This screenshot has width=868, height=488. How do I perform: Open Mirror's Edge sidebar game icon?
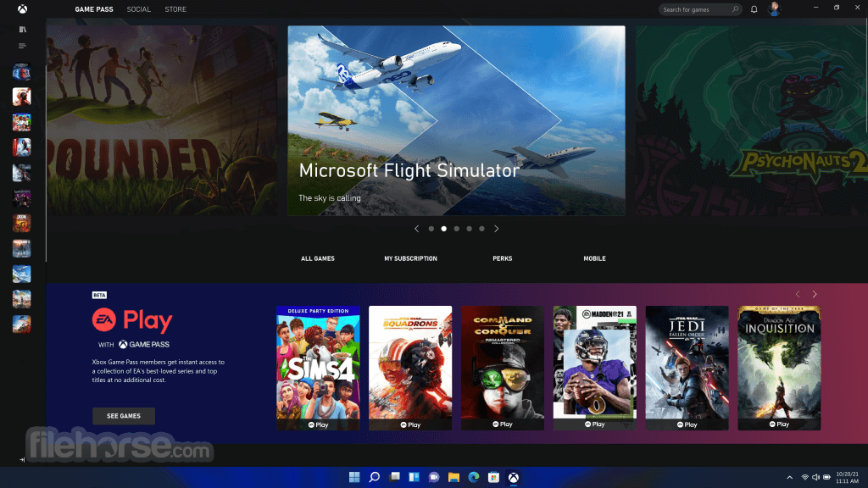click(x=21, y=147)
